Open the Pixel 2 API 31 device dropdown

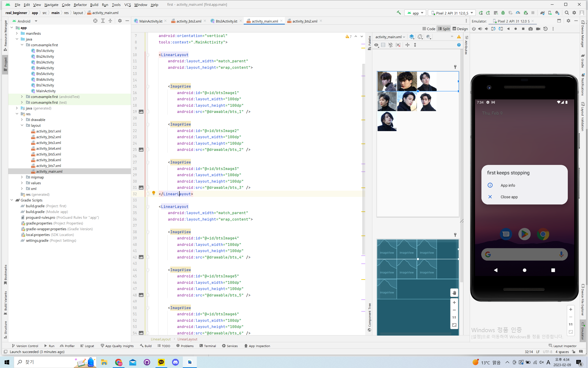[452, 13]
